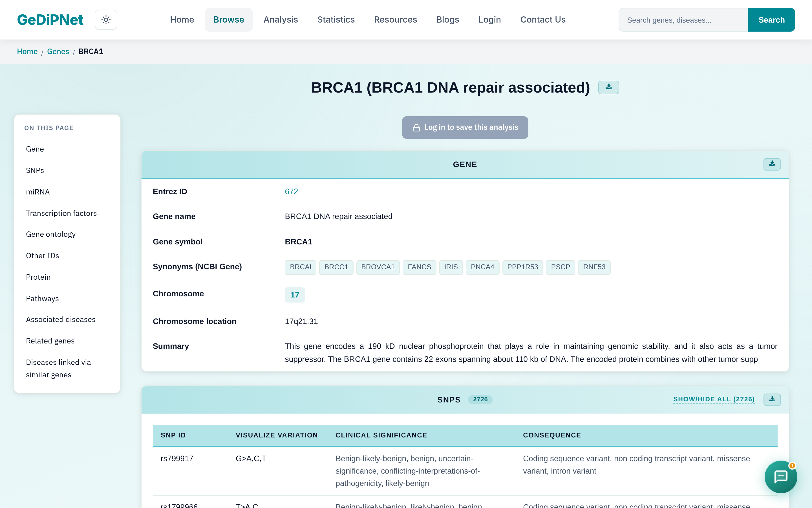This screenshot has width=812, height=508.
Task: Jump to Diseases linked via similar genes
Action: coord(67,369)
